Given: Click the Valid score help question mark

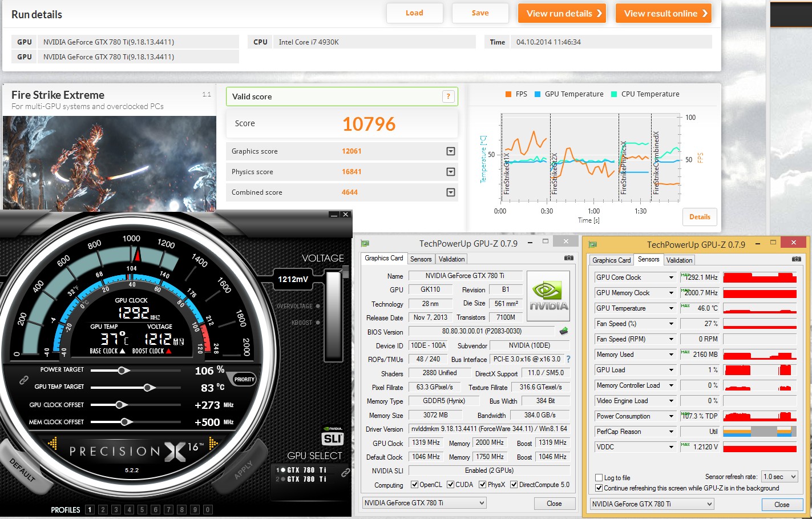Looking at the screenshot, I should click(x=449, y=96).
